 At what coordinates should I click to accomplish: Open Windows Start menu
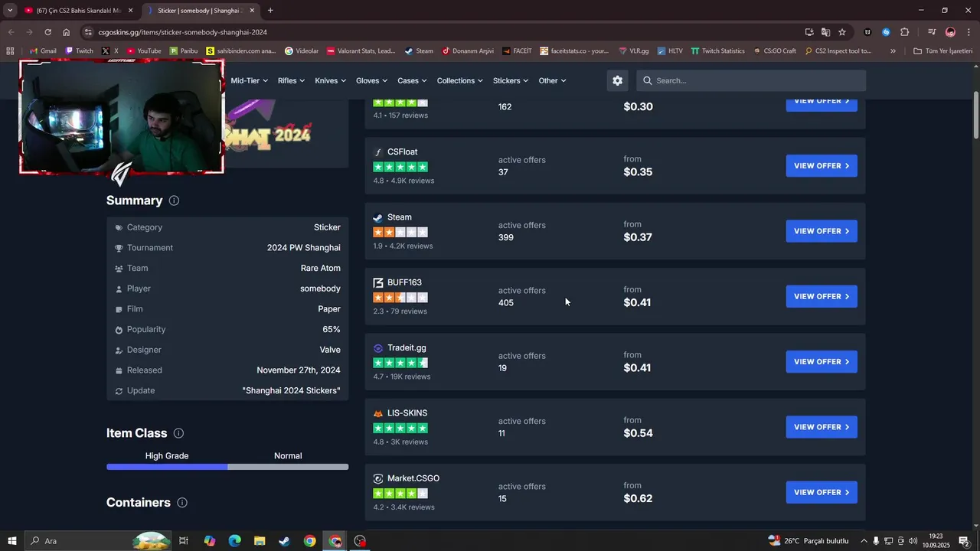pyautogui.click(x=11, y=541)
